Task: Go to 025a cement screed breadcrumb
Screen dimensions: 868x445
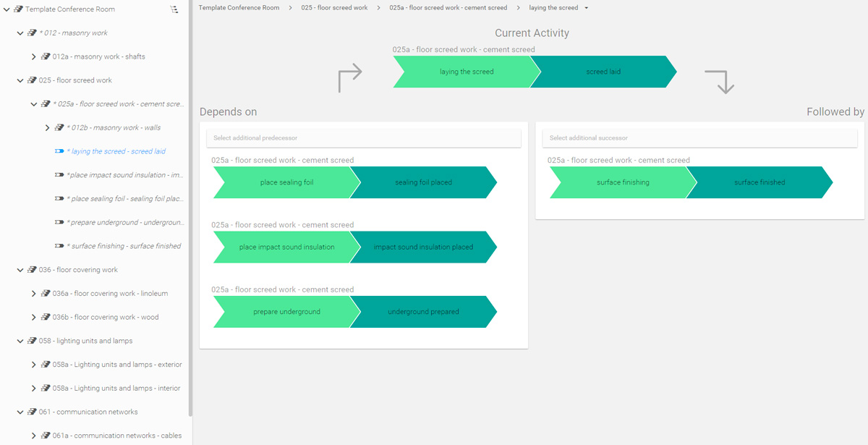Action: [x=448, y=7]
